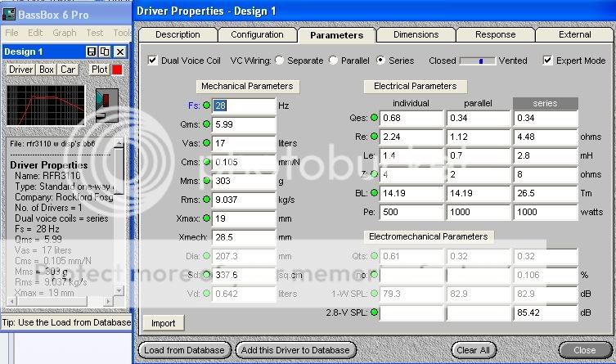Click the Clear All button

(474, 350)
